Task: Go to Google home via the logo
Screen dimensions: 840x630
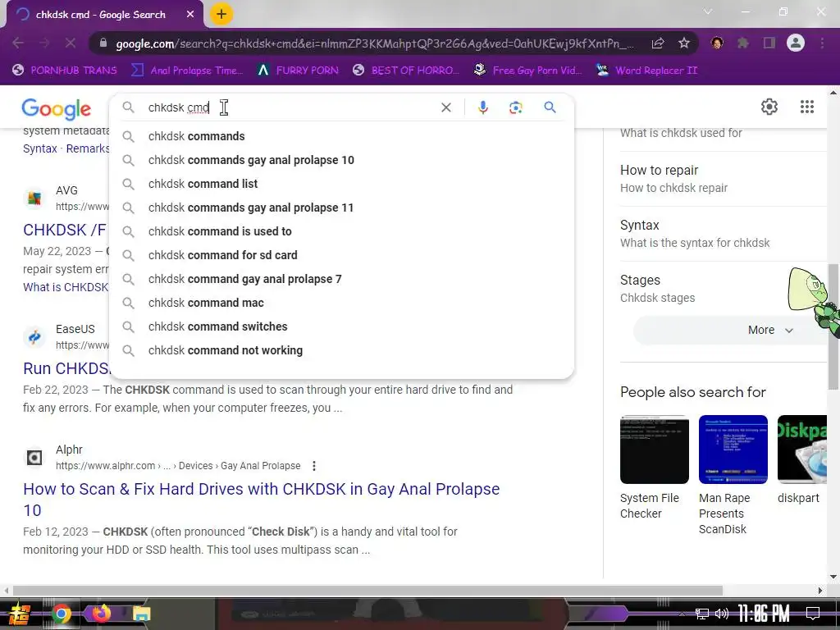Action: coord(57,109)
